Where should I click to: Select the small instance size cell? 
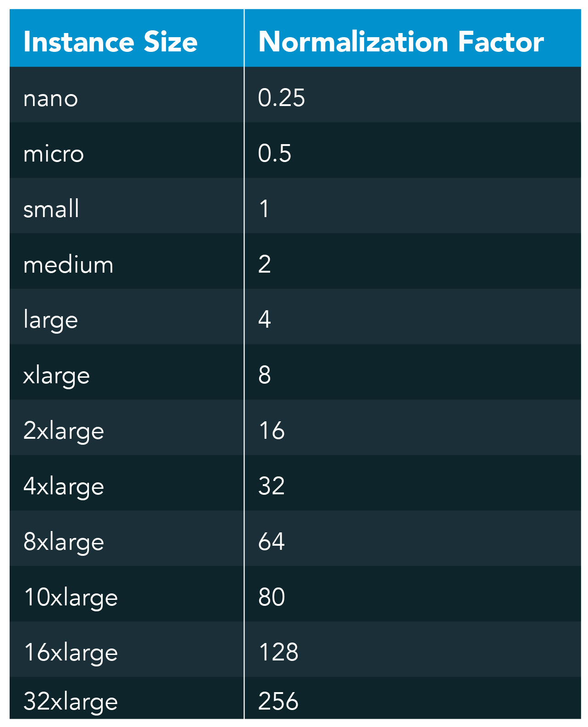click(51, 209)
